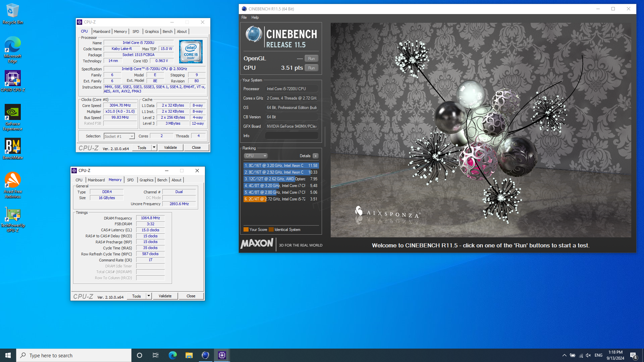The image size is (644, 362).
Task: Click the Cinebench sphere logo
Action: click(254, 34)
